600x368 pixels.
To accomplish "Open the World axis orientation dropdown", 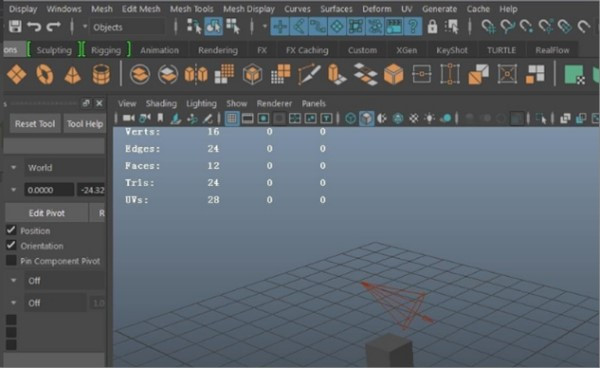I will pos(65,168).
